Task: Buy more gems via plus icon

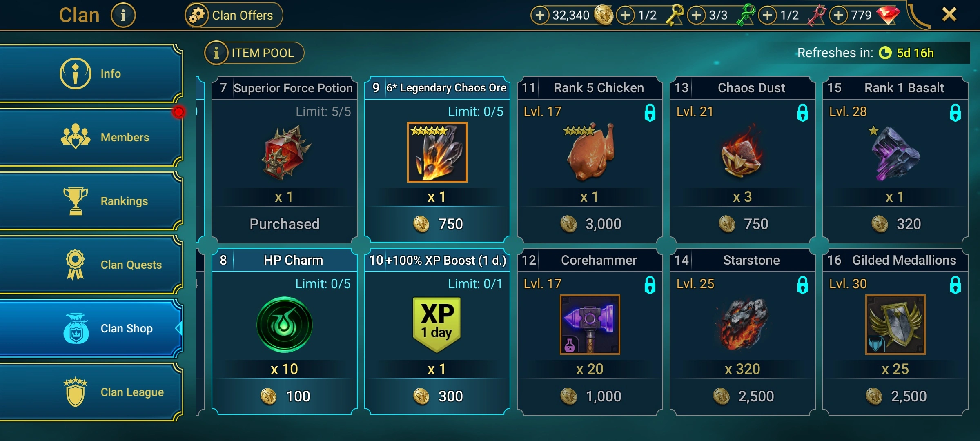Action: pos(838,16)
